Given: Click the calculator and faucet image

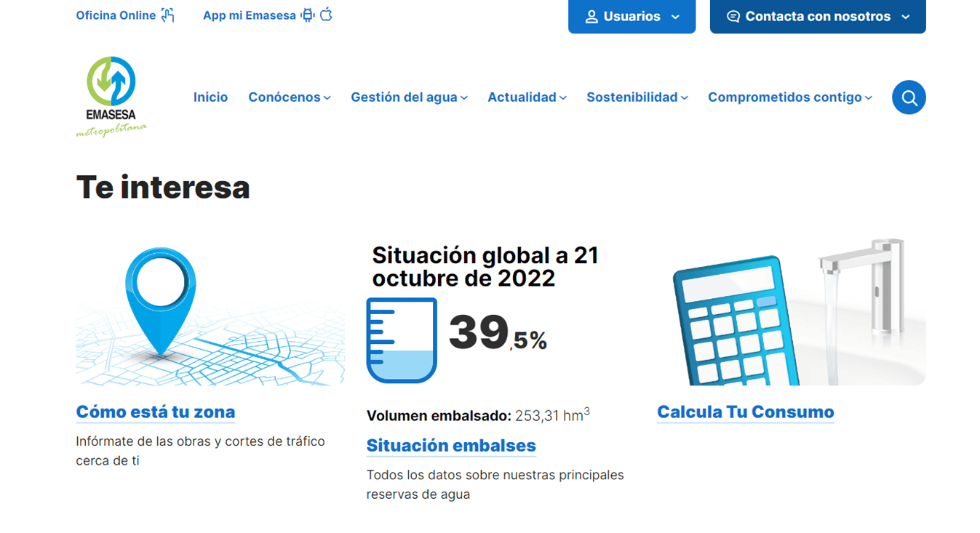Looking at the screenshot, I should tap(791, 314).
